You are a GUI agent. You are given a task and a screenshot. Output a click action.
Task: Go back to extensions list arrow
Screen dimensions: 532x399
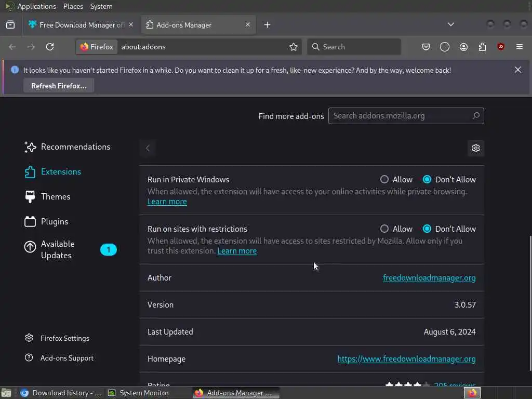point(148,148)
